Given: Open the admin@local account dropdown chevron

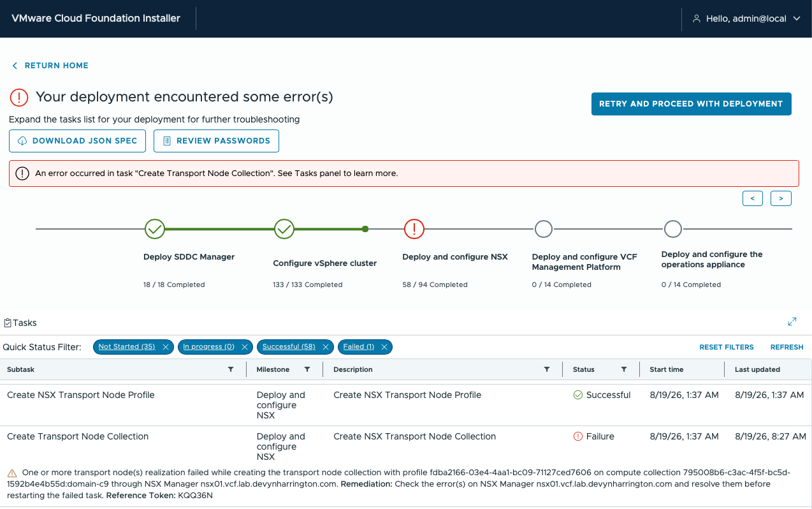Looking at the screenshot, I should pos(797,19).
